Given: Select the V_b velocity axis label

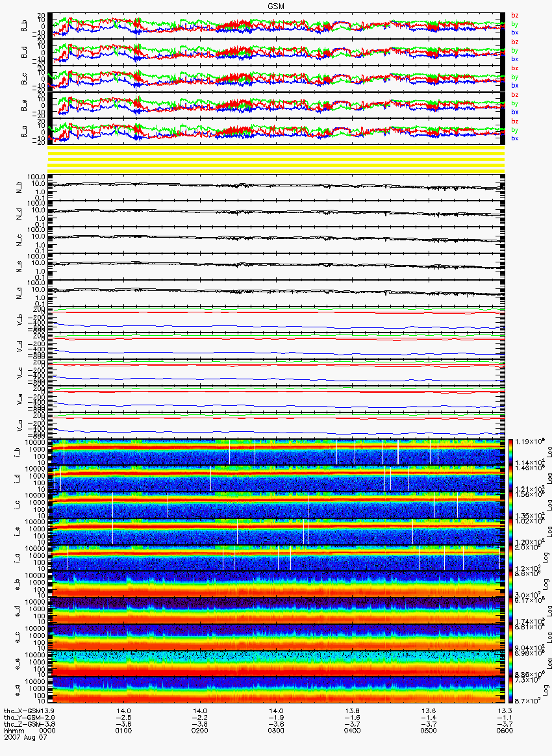Looking at the screenshot, I should [x=19, y=319].
